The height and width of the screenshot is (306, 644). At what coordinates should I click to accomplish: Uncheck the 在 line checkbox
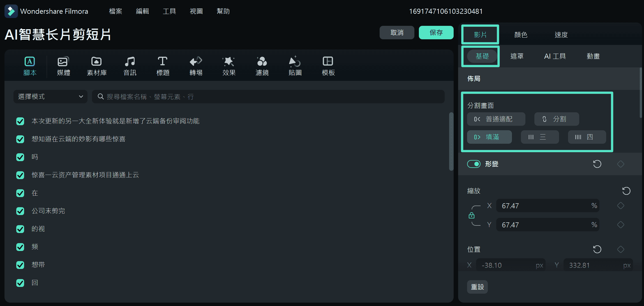coord(20,193)
